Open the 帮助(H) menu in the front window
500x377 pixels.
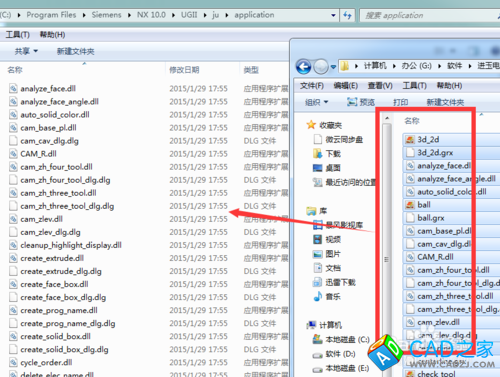coord(449,86)
